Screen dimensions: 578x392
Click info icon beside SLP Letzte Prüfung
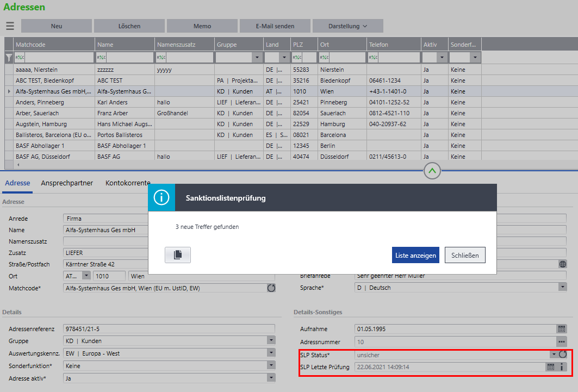(x=562, y=367)
